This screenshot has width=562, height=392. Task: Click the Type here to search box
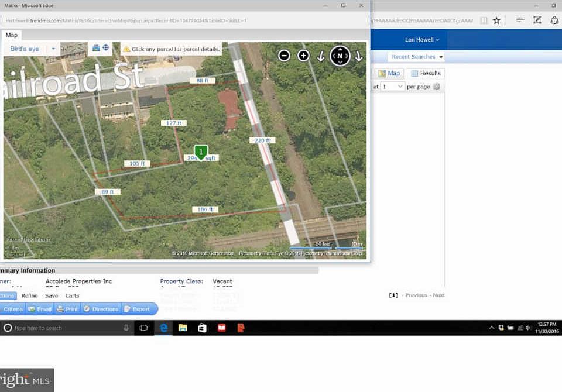[x=67, y=328]
